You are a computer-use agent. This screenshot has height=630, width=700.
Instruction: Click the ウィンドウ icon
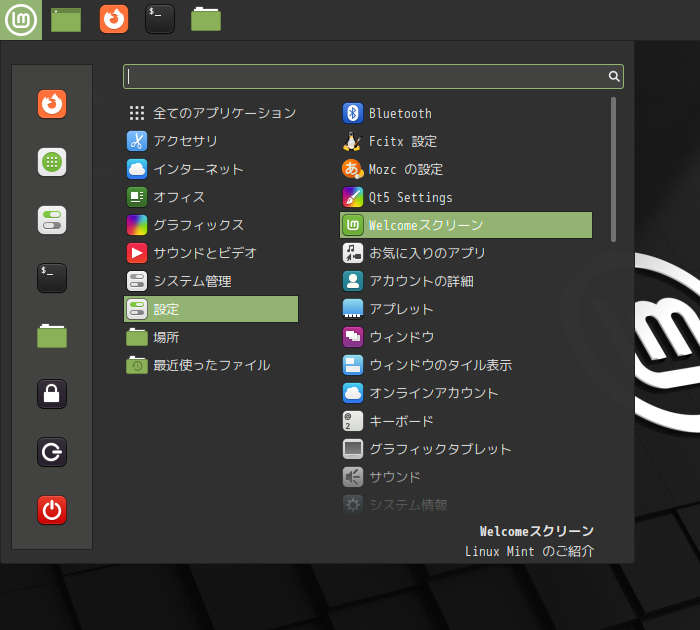click(x=353, y=337)
